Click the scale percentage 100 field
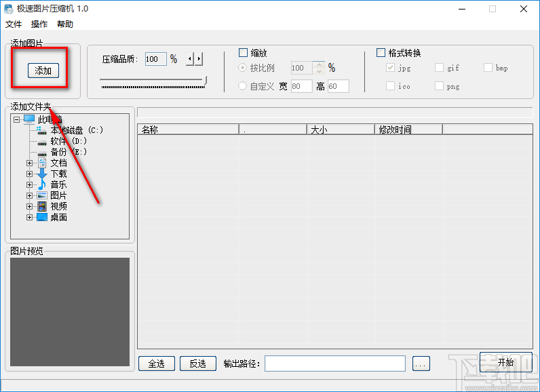540x392 pixels. click(x=302, y=68)
